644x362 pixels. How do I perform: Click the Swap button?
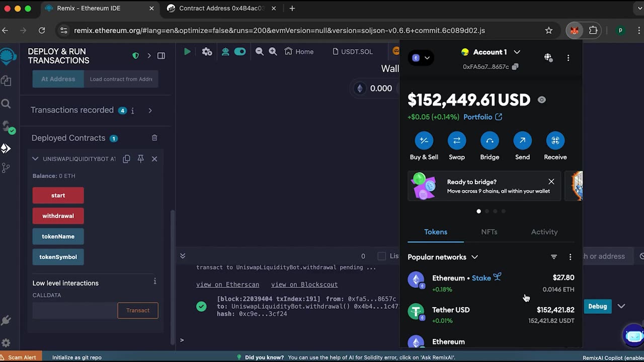(457, 146)
